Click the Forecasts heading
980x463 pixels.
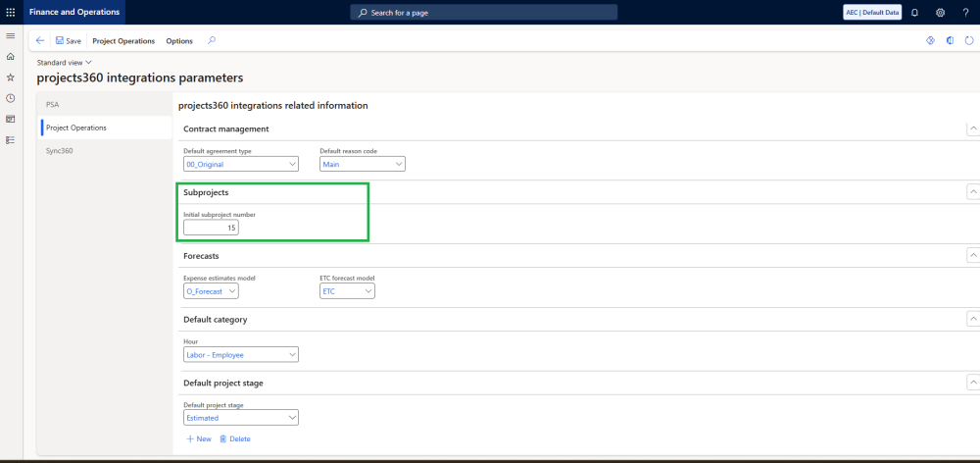coord(201,256)
